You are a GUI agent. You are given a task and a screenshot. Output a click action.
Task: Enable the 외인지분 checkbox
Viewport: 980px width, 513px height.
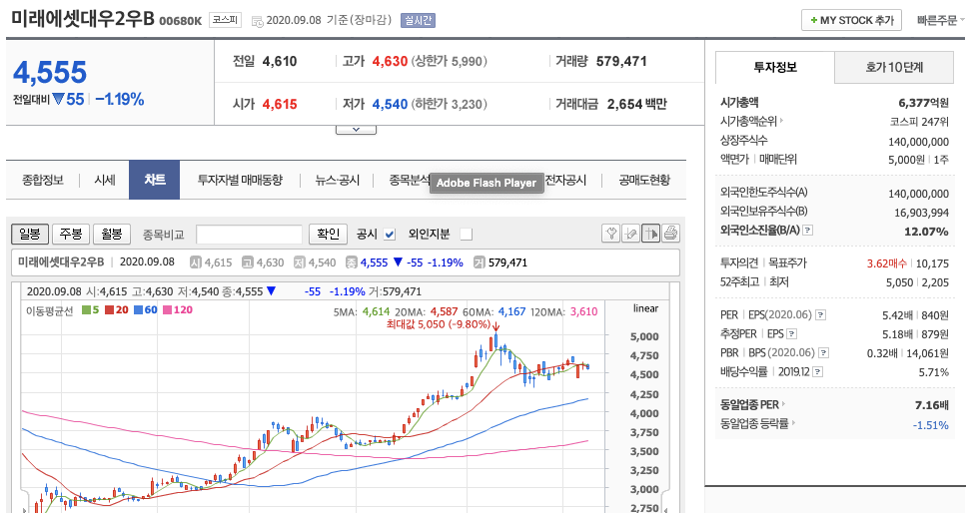coord(466,234)
